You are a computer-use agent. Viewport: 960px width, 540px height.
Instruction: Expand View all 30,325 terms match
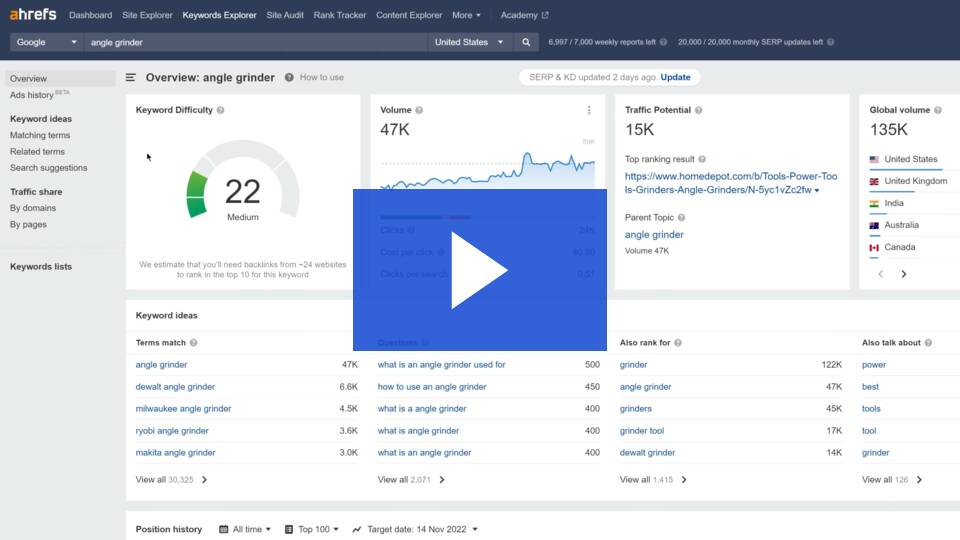pyautogui.click(x=171, y=480)
